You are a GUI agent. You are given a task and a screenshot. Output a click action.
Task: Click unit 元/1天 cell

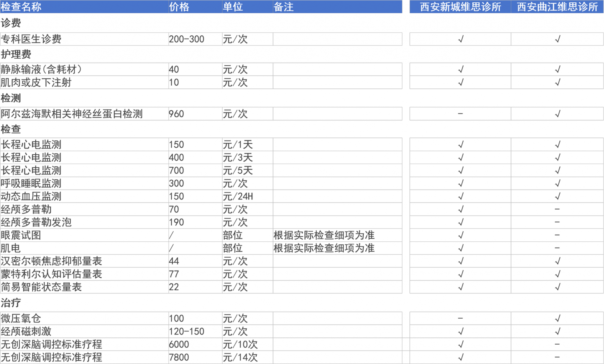pyautogui.click(x=247, y=144)
